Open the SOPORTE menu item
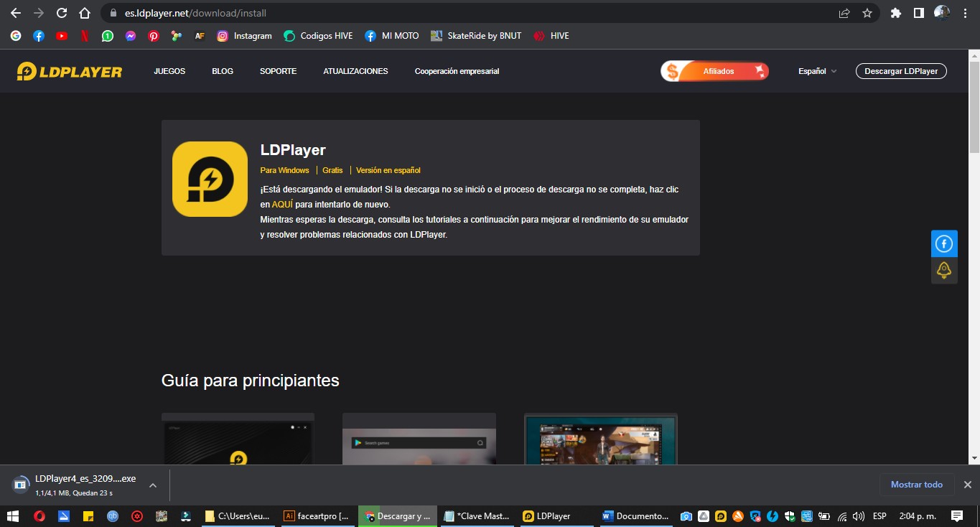The width and height of the screenshot is (980, 527). pos(278,71)
